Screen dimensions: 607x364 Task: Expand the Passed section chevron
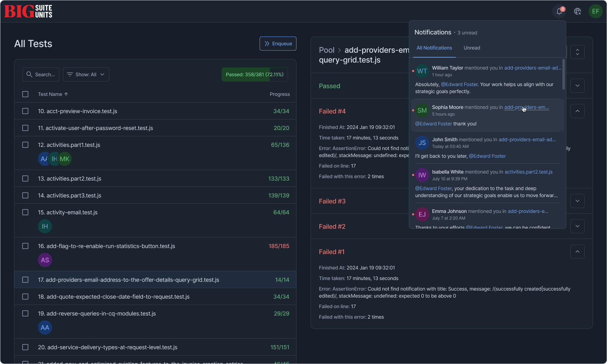pyautogui.click(x=577, y=86)
